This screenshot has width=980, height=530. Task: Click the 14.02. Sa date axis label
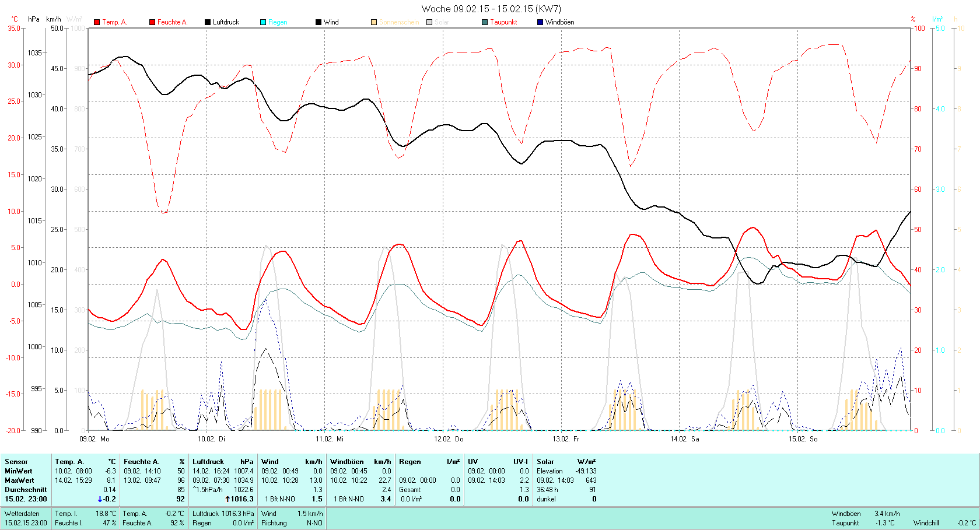[685, 439]
